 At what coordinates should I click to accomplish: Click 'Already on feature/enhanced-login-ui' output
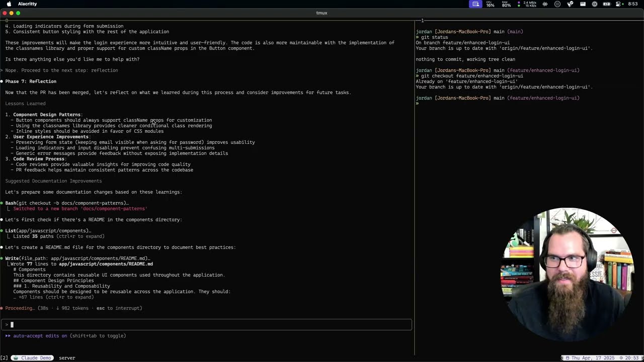tap(466, 81)
